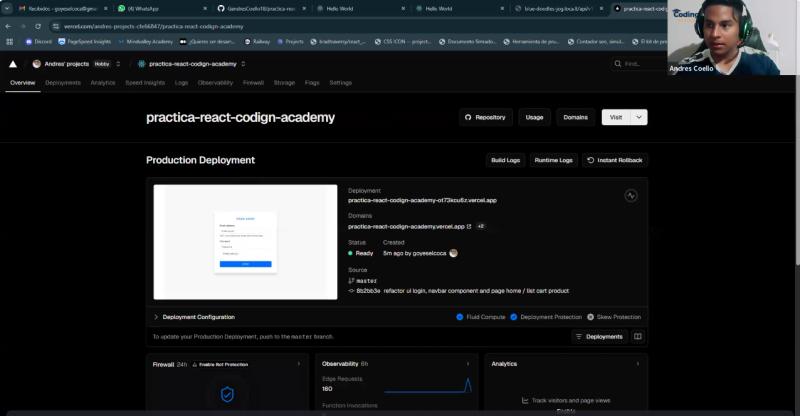Viewport: 800px width, 416px height.
Task: Open the site information icon in address bar
Action: (x=56, y=27)
